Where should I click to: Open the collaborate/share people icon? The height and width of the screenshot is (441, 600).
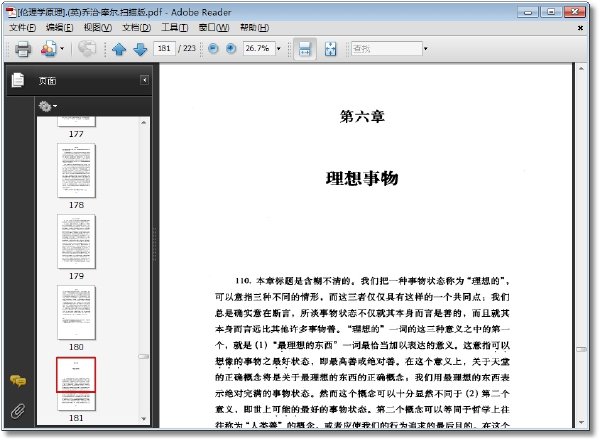click(x=49, y=49)
